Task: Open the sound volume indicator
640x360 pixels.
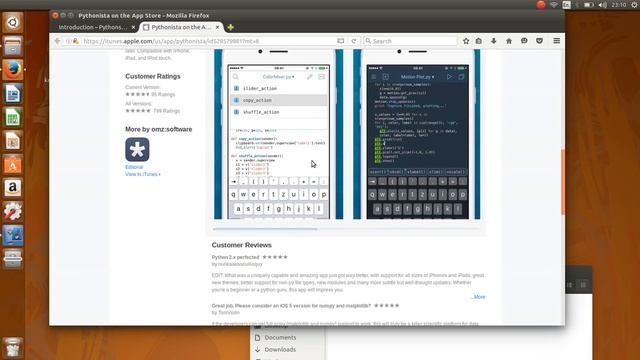Action: 602,5
